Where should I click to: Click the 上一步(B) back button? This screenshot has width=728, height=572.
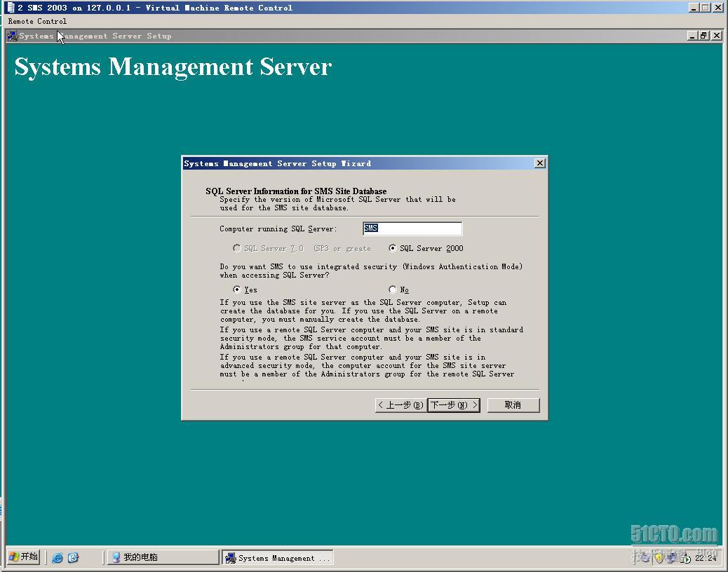point(400,405)
